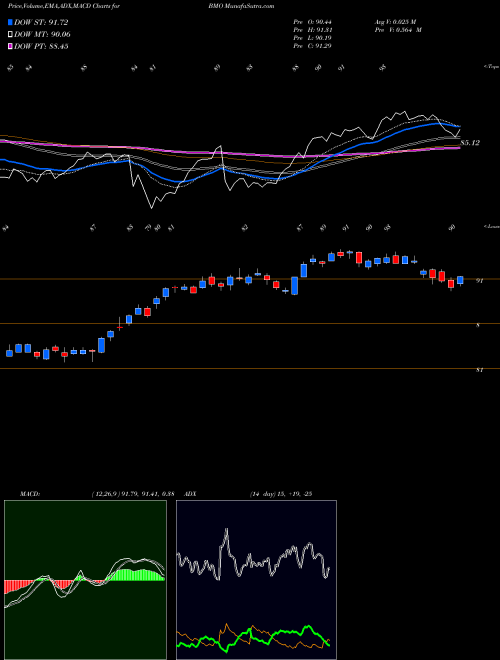The image size is (500, 660).
Task: Click the 'Pre H: 91.31' high value
Action: tap(313, 30)
